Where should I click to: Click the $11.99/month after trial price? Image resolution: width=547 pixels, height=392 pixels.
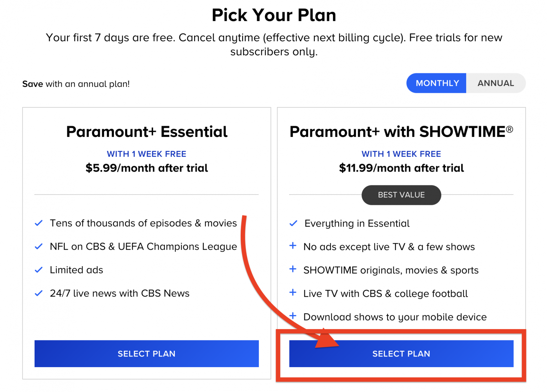[x=401, y=168]
